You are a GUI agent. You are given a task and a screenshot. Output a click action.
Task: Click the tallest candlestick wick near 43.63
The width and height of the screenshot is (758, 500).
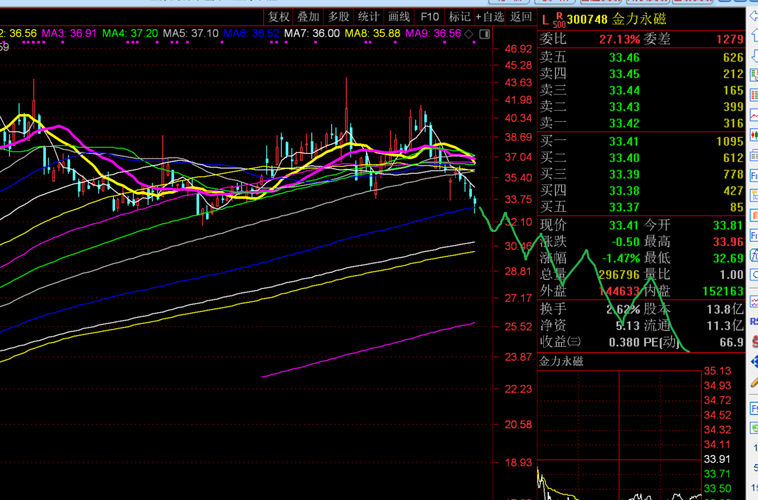tap(347, 102)
